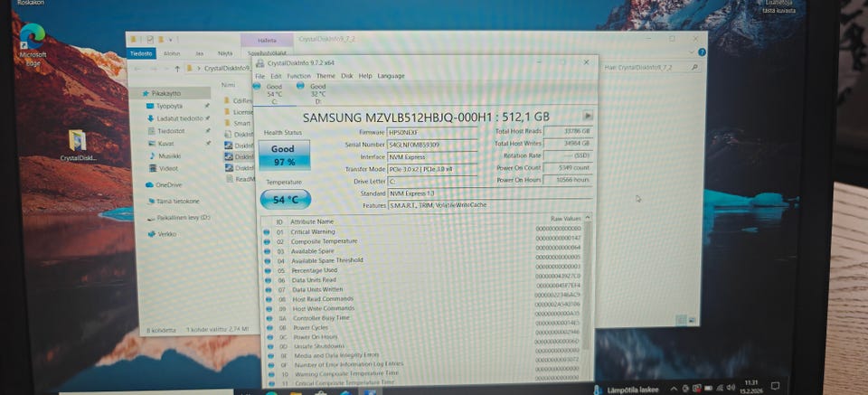Image resolution: width=868 pixels, height=395 pixels.
Task: Click the Good 97 % health status button
Action: tap(284, 155)
